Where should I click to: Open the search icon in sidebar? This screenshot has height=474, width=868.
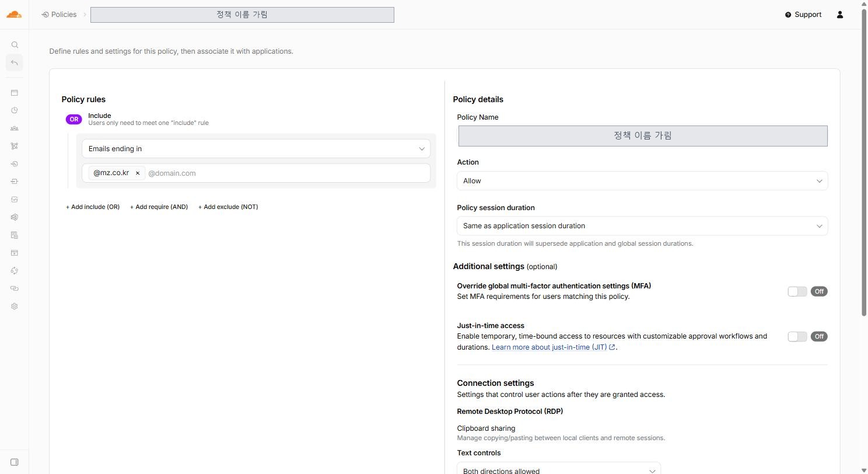pyautogui.click(x=15, y=45)
